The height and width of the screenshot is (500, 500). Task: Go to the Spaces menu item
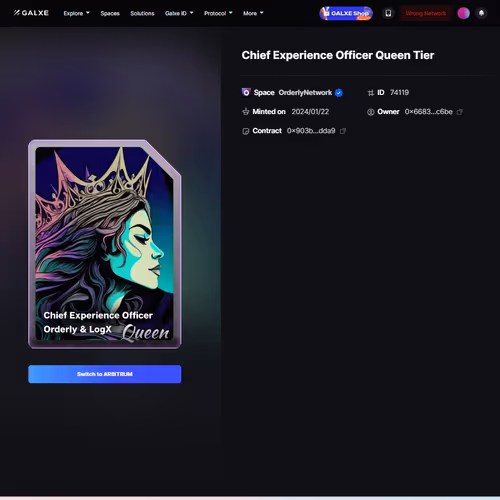(110, 13)
